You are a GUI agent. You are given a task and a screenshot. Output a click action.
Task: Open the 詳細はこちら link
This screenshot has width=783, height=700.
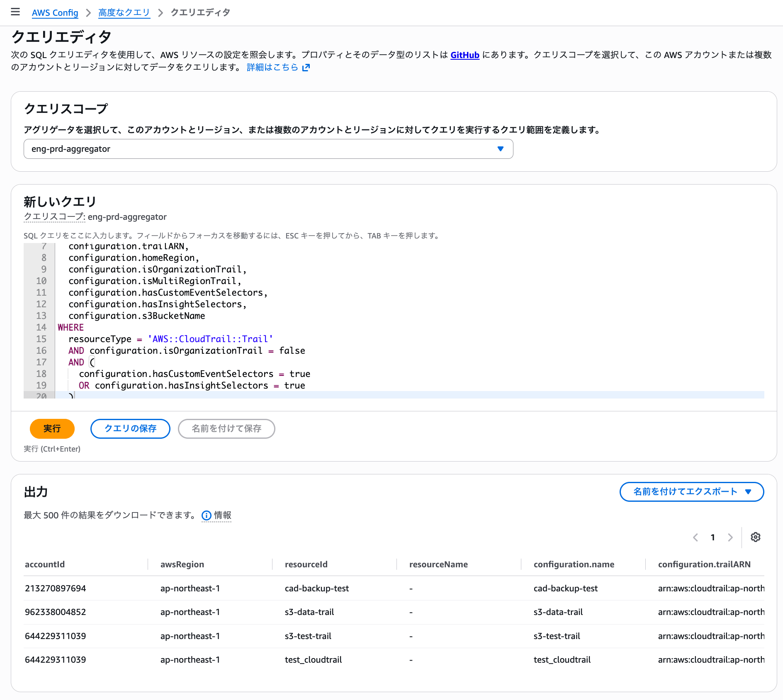272,67
